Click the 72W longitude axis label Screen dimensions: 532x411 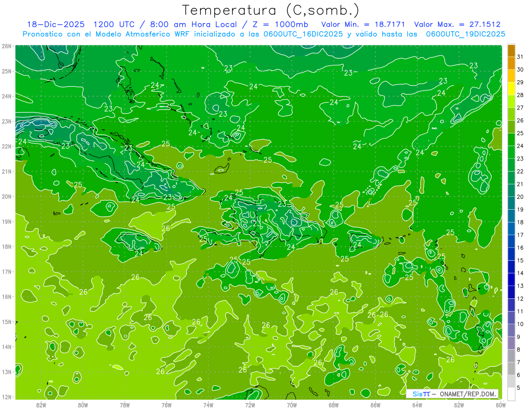coord(250,405)
